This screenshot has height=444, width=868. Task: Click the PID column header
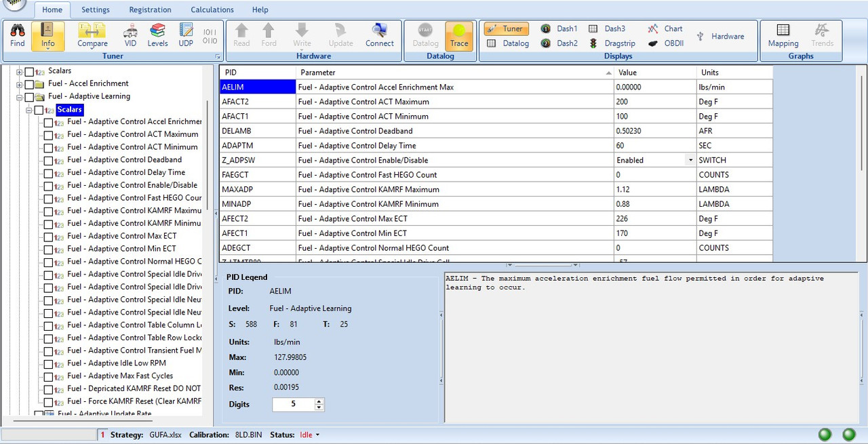coord(258,73)
